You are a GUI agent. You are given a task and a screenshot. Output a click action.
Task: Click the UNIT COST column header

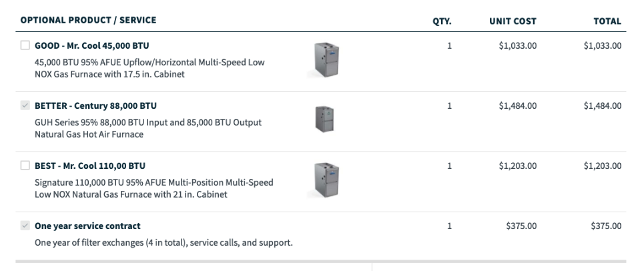coord(513,21)
